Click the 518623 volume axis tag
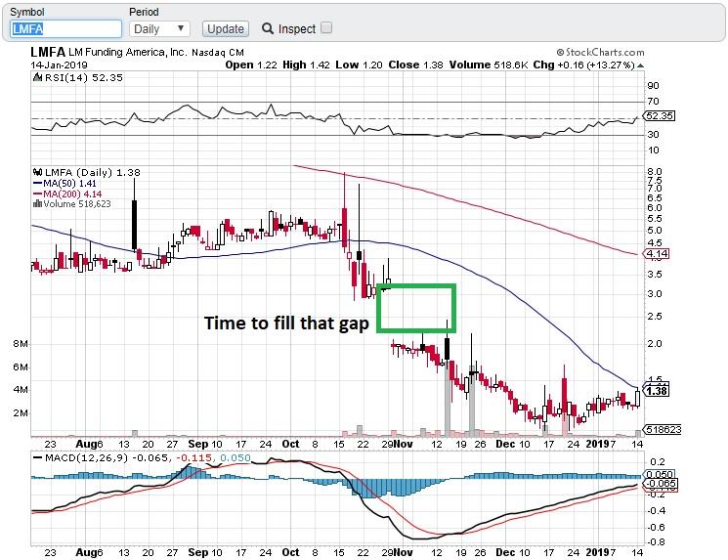 (x=663, y=429)
